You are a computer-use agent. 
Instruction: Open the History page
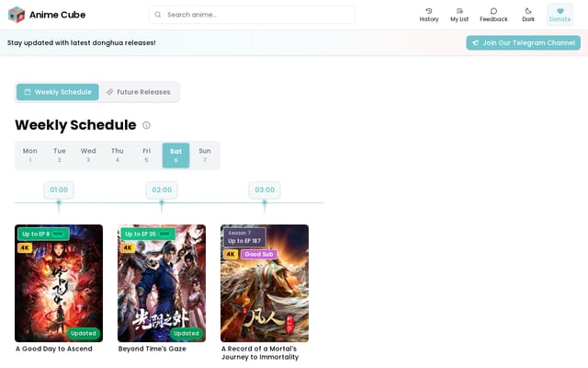coord(429,15)
